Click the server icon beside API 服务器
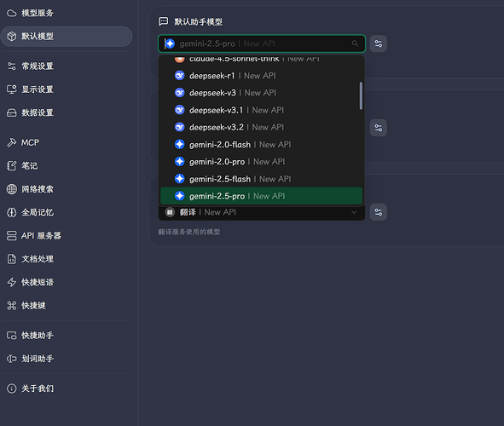Image resolution: width=504 pixels, height=426 pixels. coord(12,236)
